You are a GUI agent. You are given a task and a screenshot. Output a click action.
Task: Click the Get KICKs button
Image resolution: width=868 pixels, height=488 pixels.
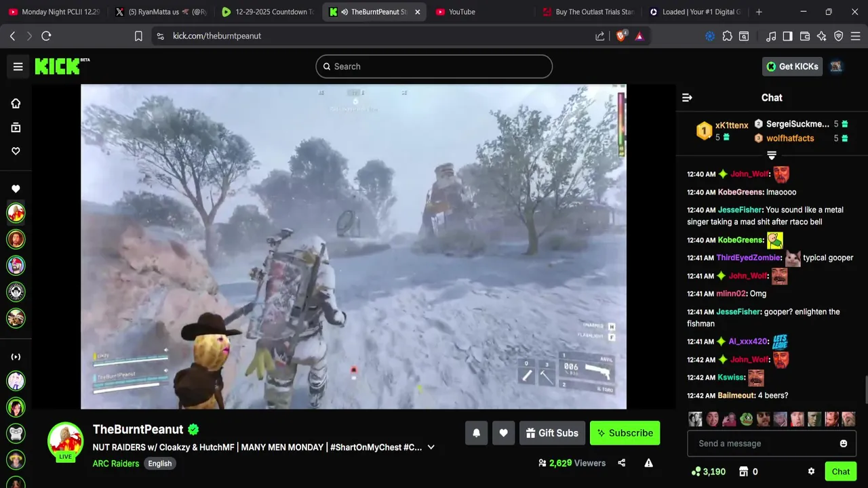point(792,66)
